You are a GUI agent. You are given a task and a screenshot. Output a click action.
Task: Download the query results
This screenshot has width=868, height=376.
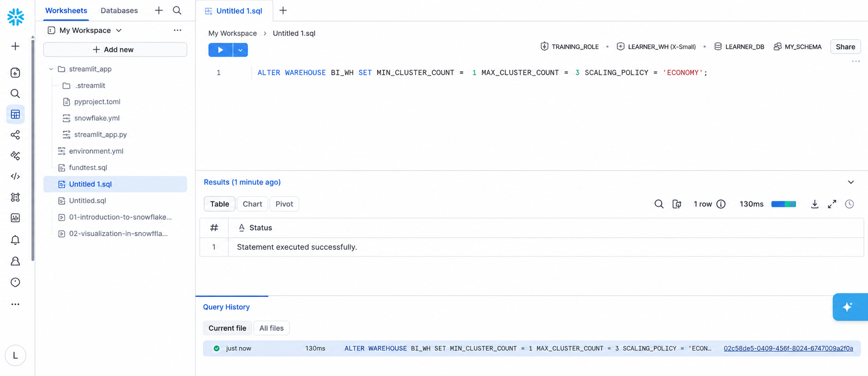(815, 204)
